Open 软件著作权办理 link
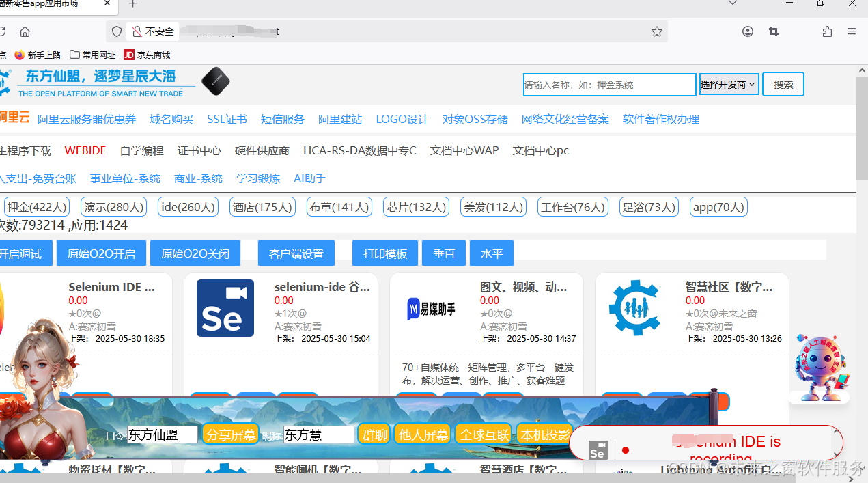The height and width of the screenshot is (483, 868). point(661,119)
